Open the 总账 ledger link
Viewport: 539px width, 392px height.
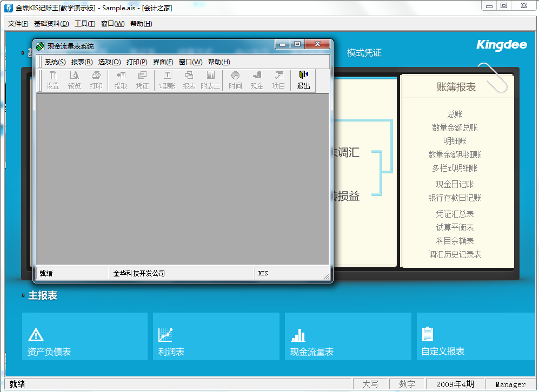point(455,114)
